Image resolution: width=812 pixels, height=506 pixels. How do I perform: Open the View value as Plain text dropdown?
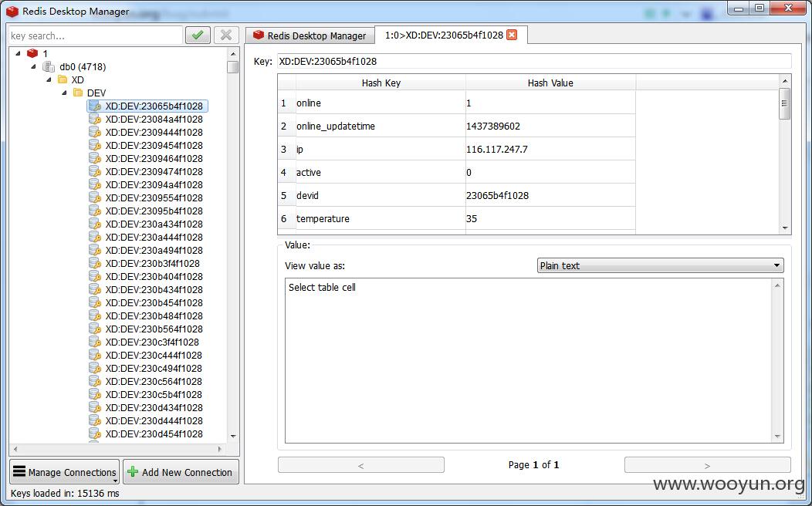[x=660, y=265]
